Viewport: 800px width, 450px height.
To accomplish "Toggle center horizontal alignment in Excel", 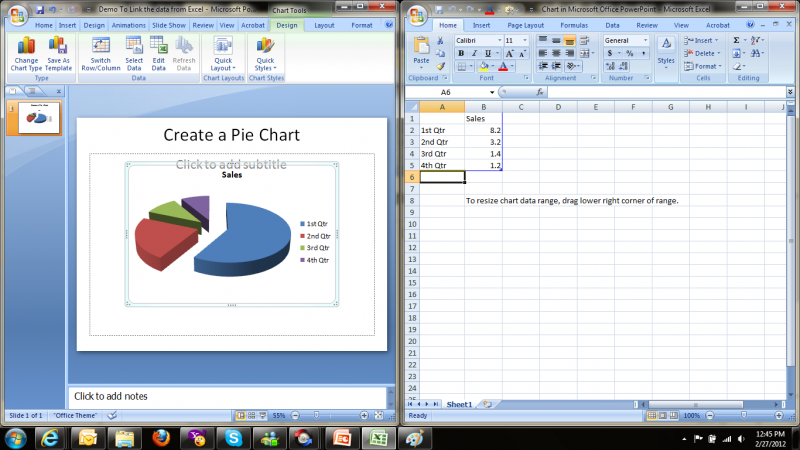I will (x=556, y=54).
